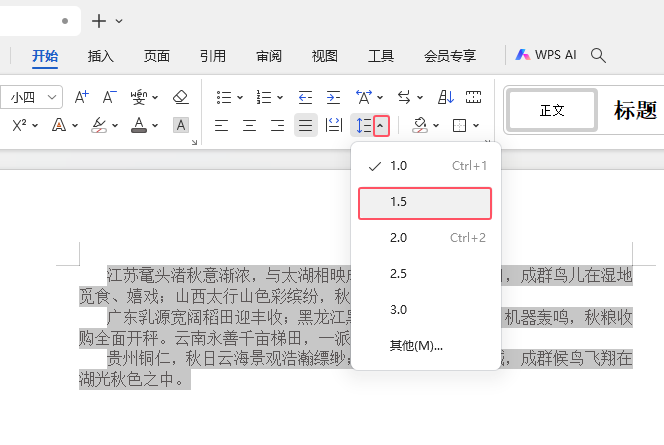Open Chinese layout A tool
This screenshot has width=664, height=445.
(x=364, y=97)
